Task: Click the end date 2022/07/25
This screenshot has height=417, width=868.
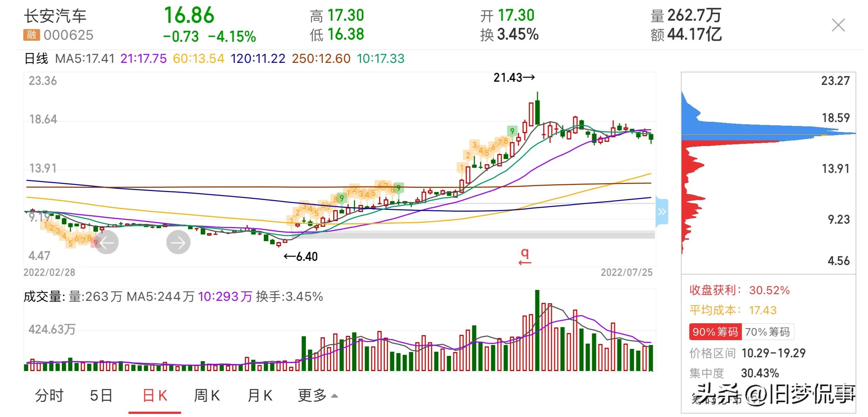Action: tap(627, 272)
